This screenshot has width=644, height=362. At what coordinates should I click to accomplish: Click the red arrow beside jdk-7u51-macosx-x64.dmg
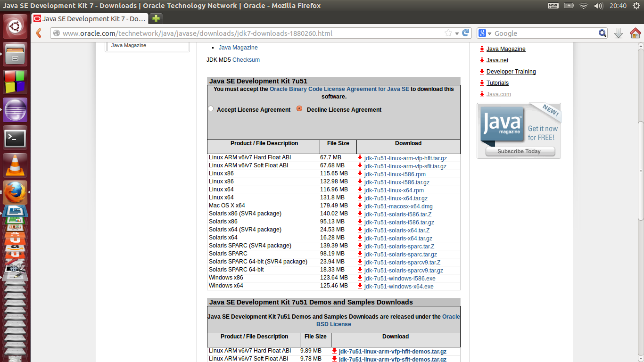coord(360,206)
